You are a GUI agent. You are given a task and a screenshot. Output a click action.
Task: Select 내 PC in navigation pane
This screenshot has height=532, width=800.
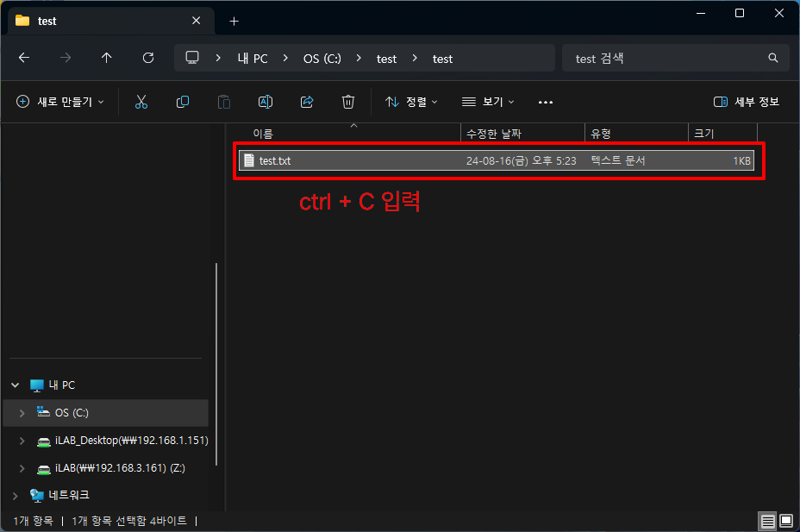(62, 385)
